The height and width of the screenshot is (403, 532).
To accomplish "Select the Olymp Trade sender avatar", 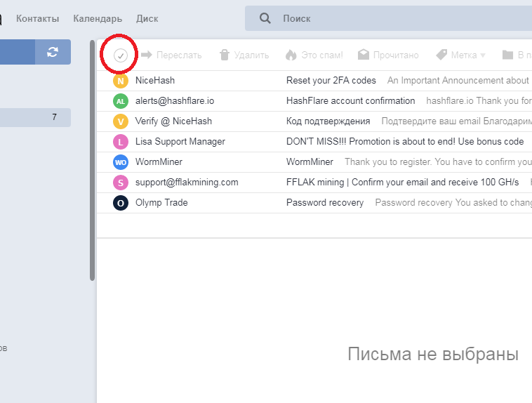I will [x=121, y=203].
